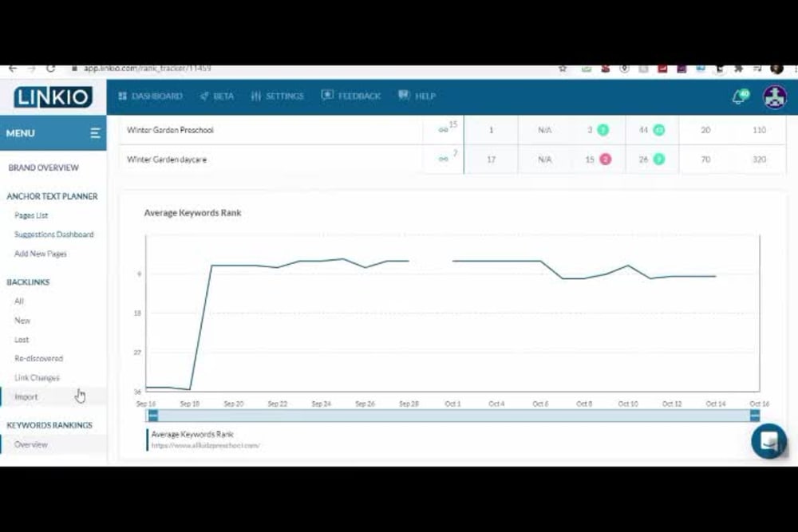Open the backlinks Import page

click(x=26, y=396)
